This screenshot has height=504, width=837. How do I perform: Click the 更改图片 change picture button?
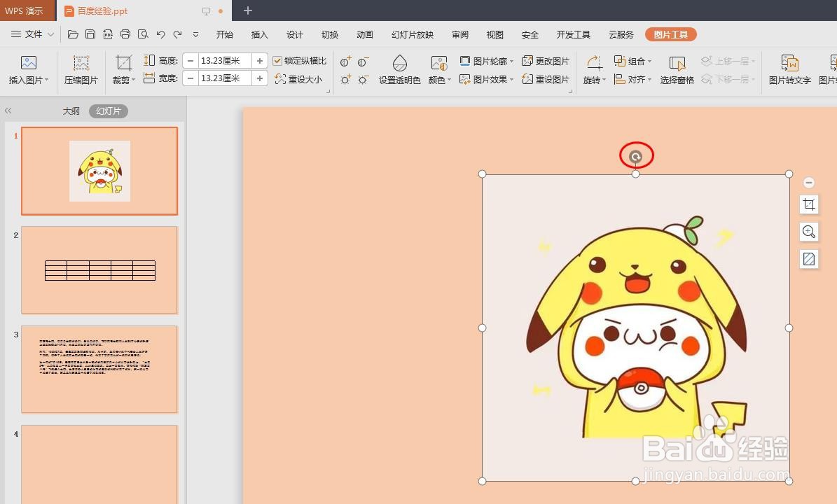pos(546,61)
